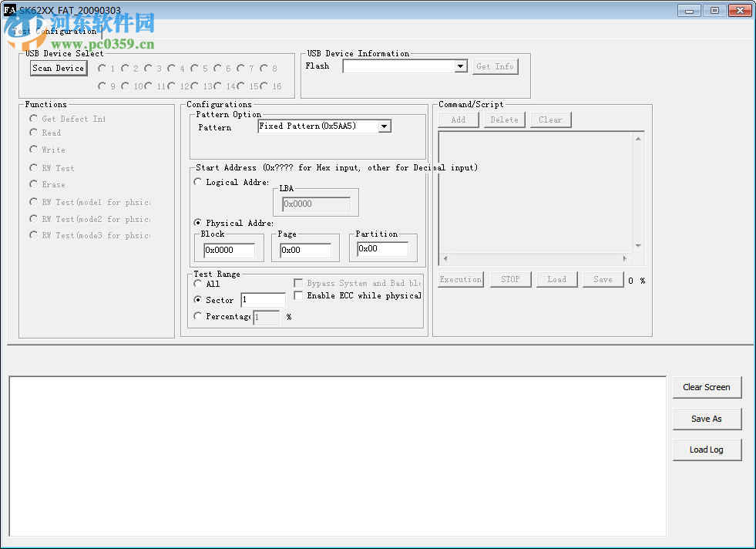The width and height of the screenshot is (756, 549).
Task: Click the Scan Device button
Action: click(59, 68)
